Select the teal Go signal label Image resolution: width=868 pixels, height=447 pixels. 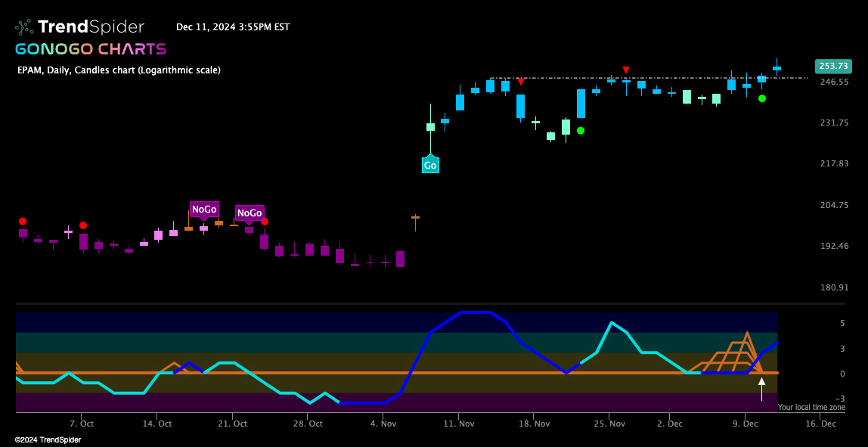point(430,165)
